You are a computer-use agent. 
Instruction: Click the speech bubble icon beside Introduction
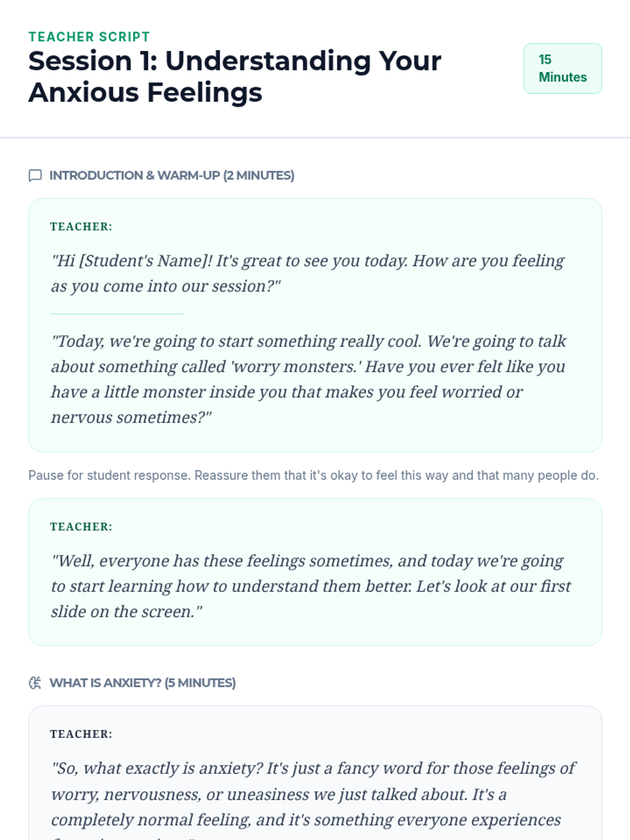[x=35, y=175]
